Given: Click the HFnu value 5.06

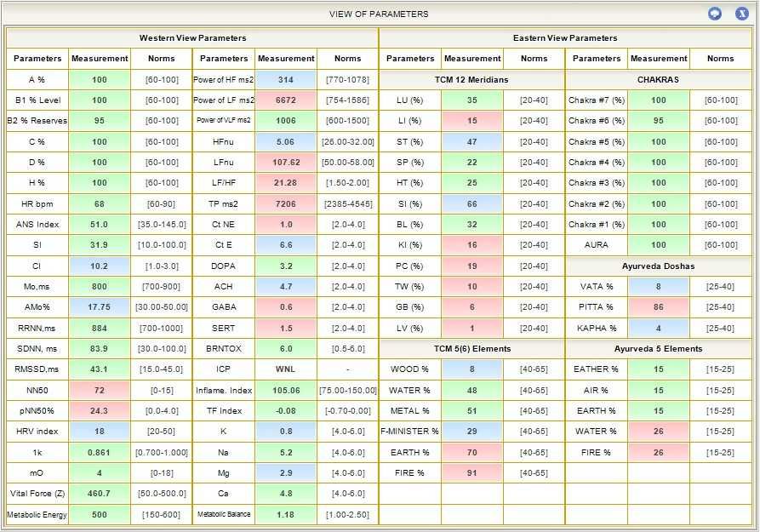Looking at the screenshot, I should 286,142.
